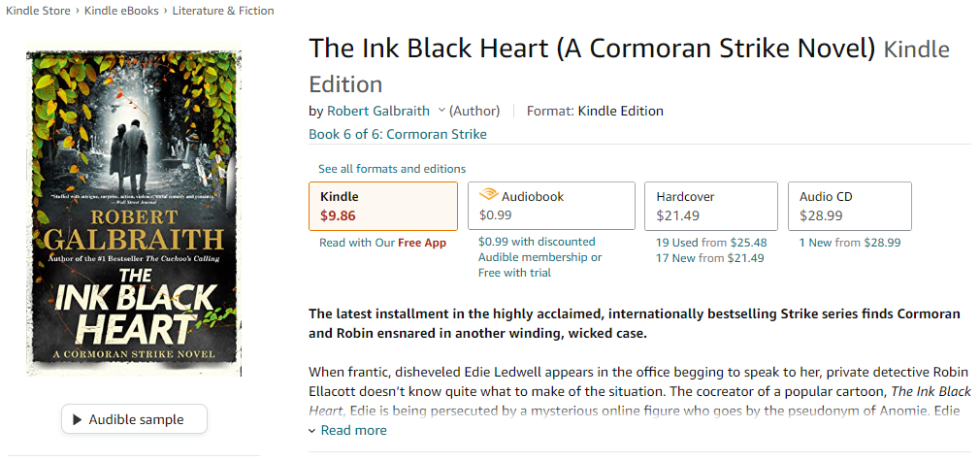980x461 pixels.
Task: Select the Audiobook format option
Action: (x=551, y=206)
